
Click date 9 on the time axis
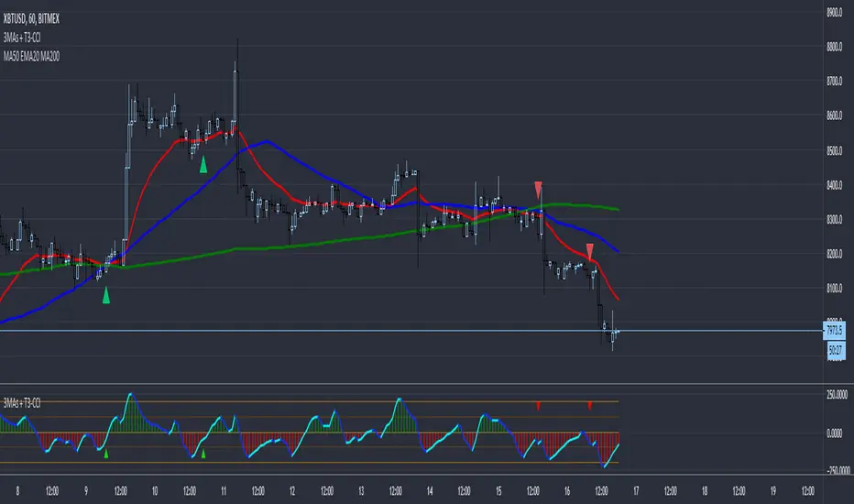click(x=85, y=491)
